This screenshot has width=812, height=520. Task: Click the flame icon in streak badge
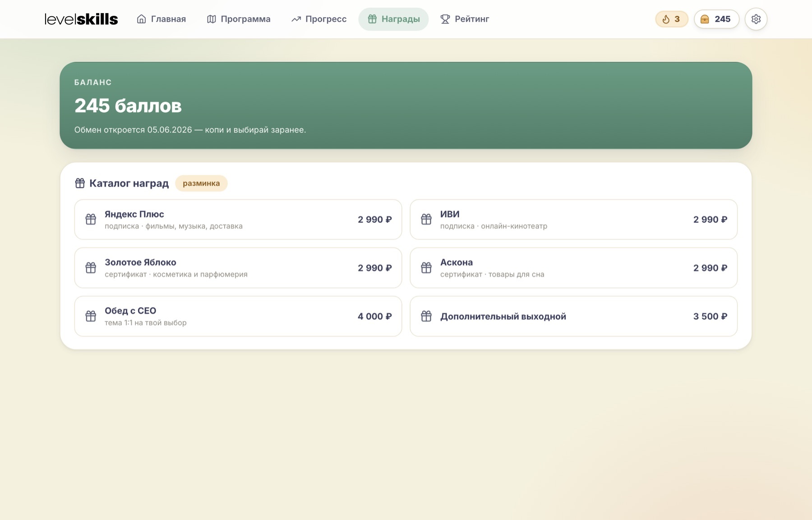[x=666, y=19]
